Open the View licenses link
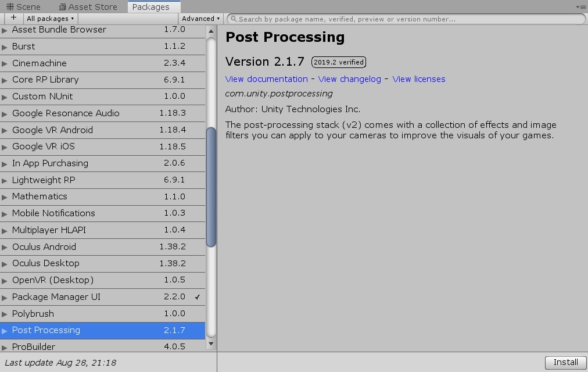Screen dimensions: 588x372 [419, 79]
